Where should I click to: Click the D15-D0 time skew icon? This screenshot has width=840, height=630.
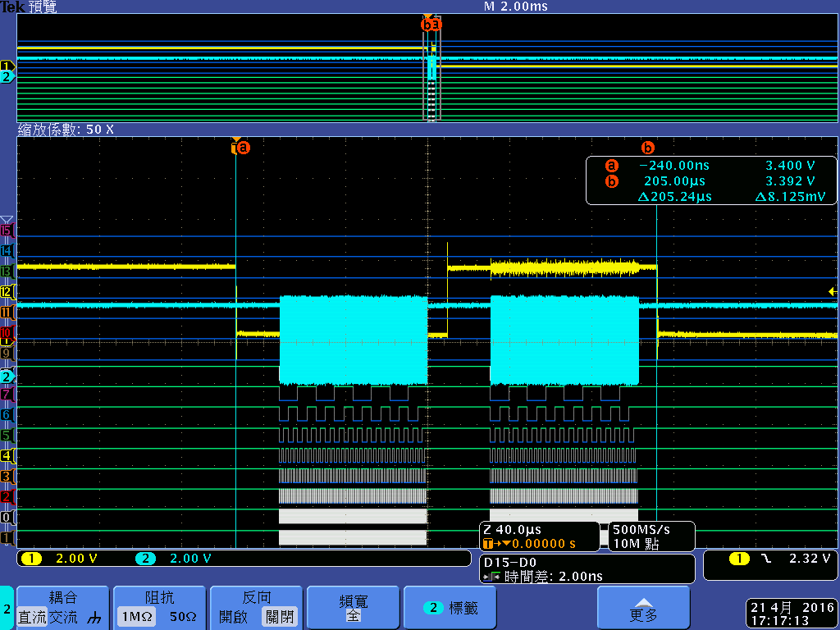[x=491, y=577]
